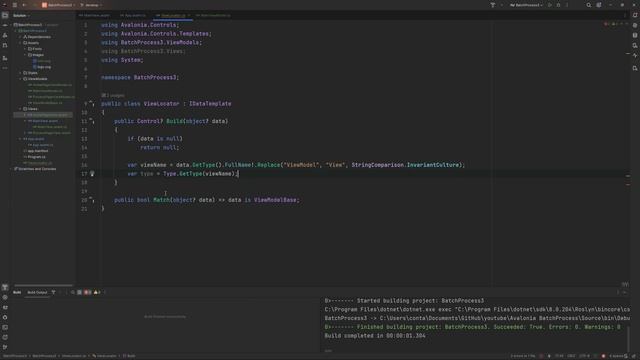Collapse the Views folder

pos(20,109)
